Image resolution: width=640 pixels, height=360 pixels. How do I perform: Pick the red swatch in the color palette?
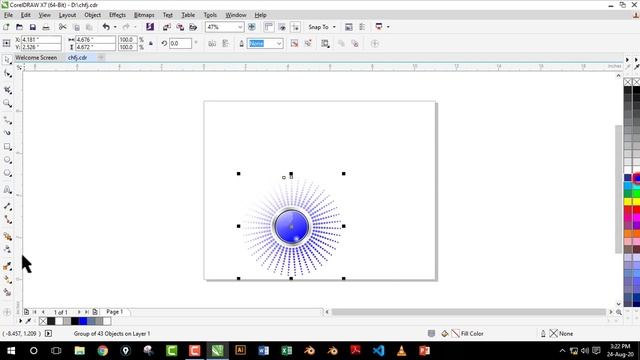[x=628, y=209]
